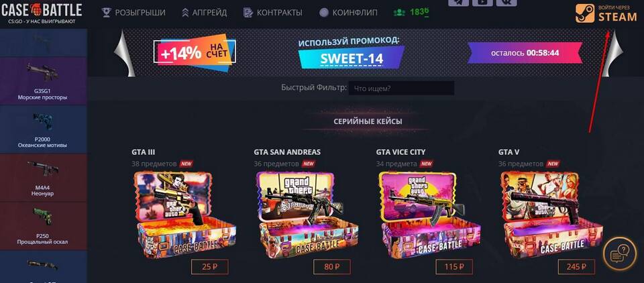Click the SWEET-14 promo code
644x283 pixels.
[x=351, y=58]
